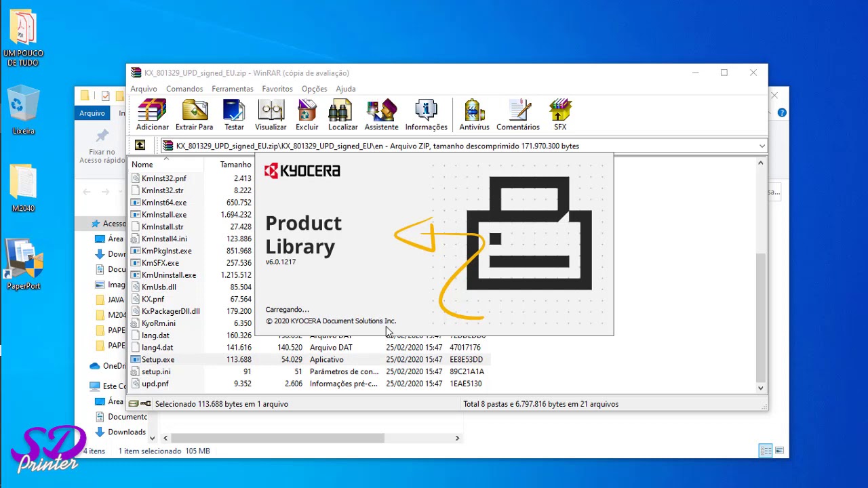
Task: Open the Visualizar tool
Action: click(x=271, y=115)
